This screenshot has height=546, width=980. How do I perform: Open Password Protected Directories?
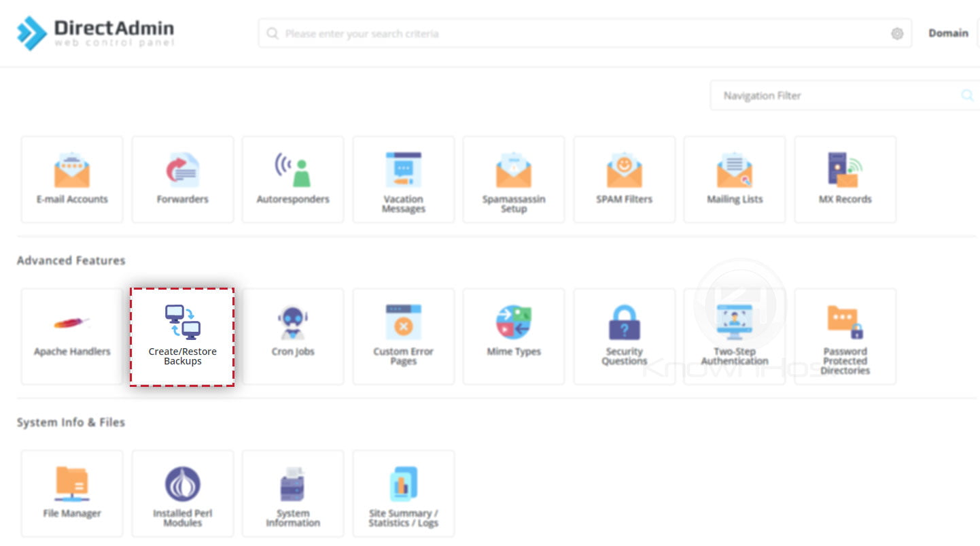(845, 336)
